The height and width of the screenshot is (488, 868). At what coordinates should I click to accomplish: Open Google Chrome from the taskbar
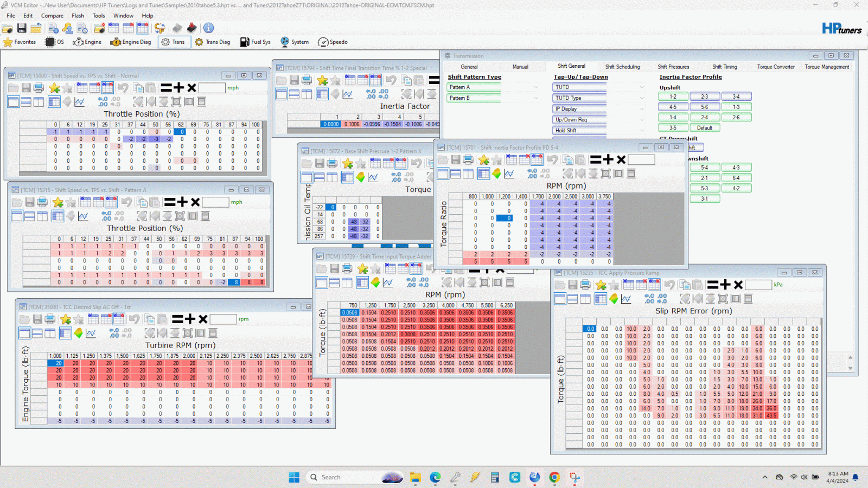pos(554,477)
